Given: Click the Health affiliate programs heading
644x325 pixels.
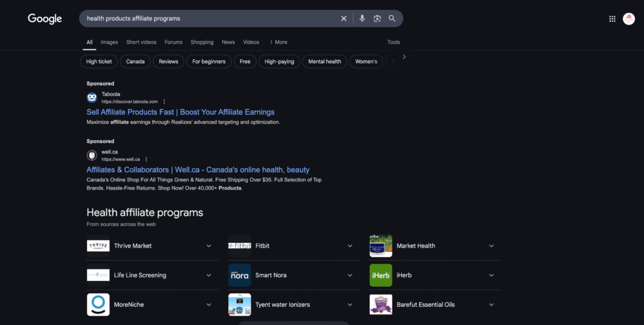Looking at the screenshot, I should (x=145, y=213).
